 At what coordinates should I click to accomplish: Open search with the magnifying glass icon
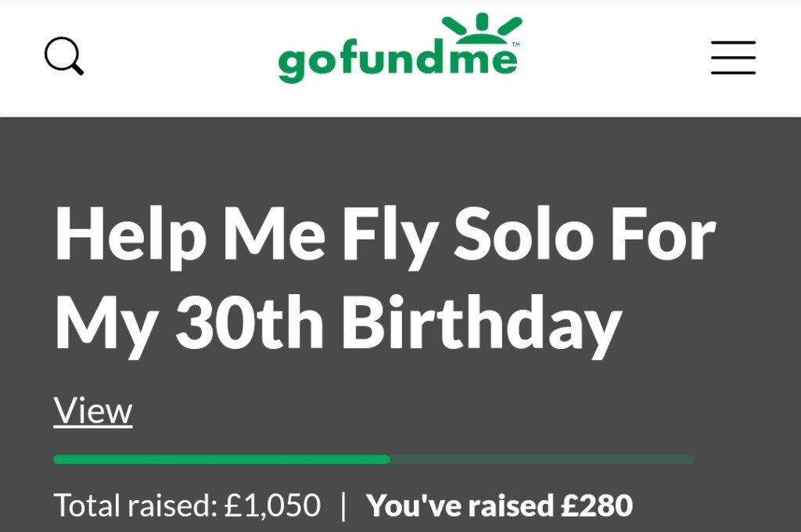coord(63,57)
